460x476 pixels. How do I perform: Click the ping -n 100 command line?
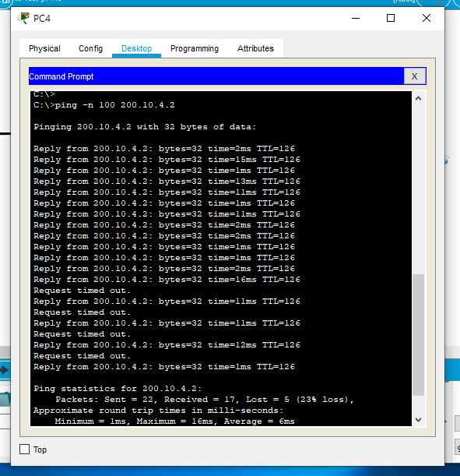104,105
